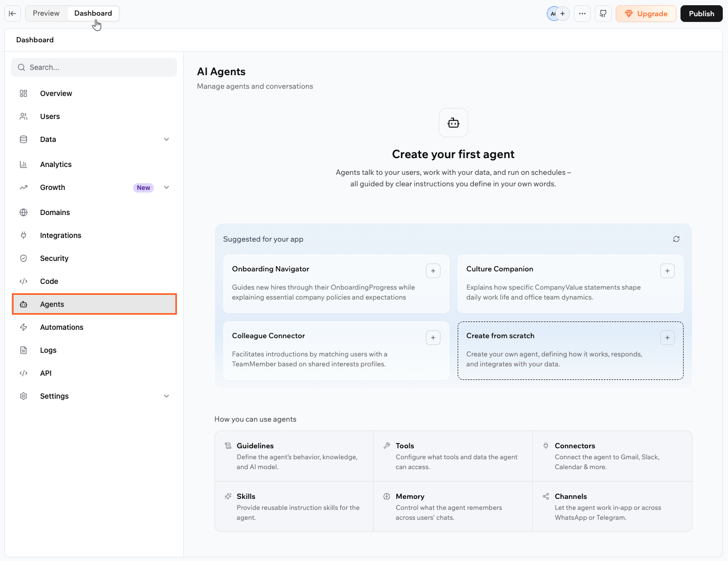Add a collaborator with the header plus icon

point(563,14)
